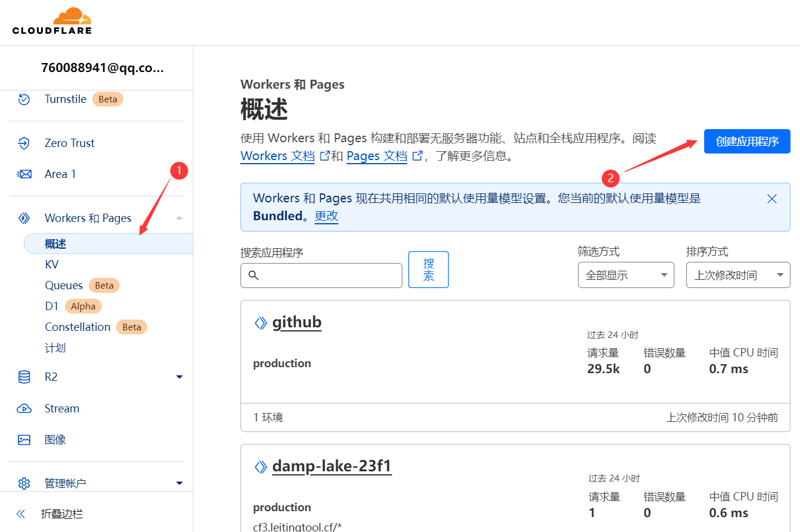Click the 图像 image icon
800x532 pixels.
[24, 440]
